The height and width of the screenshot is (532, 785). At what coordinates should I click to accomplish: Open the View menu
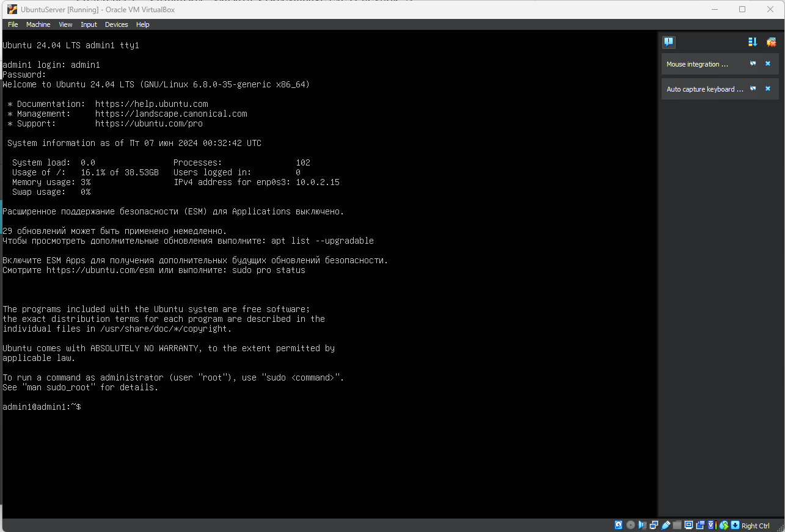pos(65,24)
